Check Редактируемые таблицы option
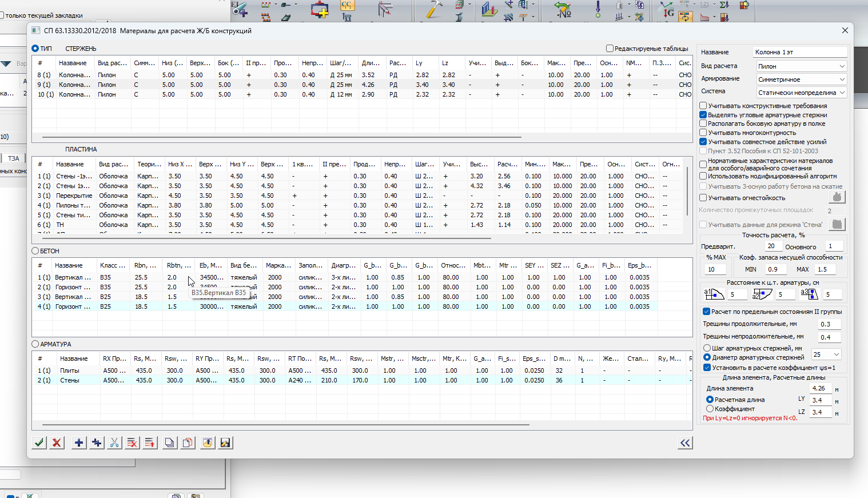 [610, 49]
